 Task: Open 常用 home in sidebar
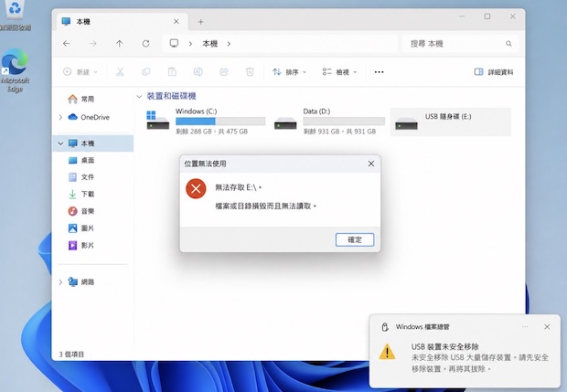pos(81,99)
